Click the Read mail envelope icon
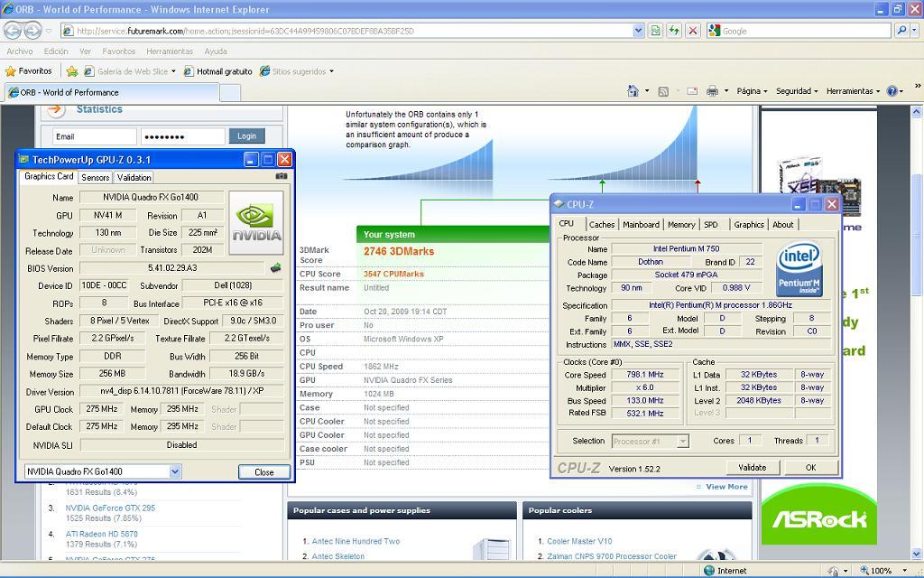 692,91
